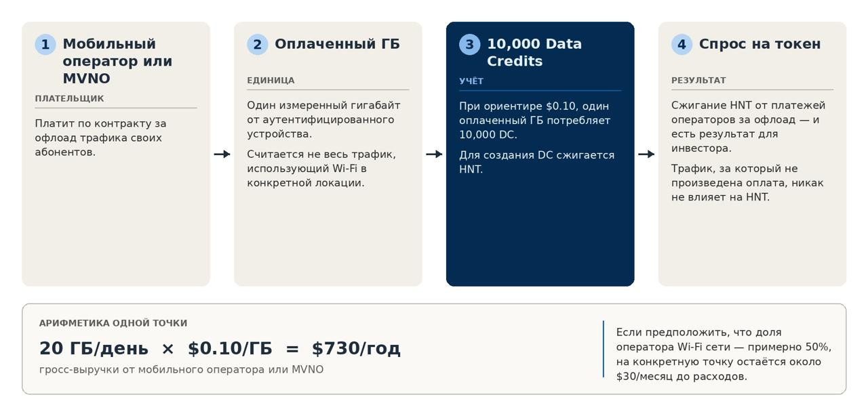Click the Спрос на токен heading
This screenshot has width=868, height=416.
tap(759, 44)
